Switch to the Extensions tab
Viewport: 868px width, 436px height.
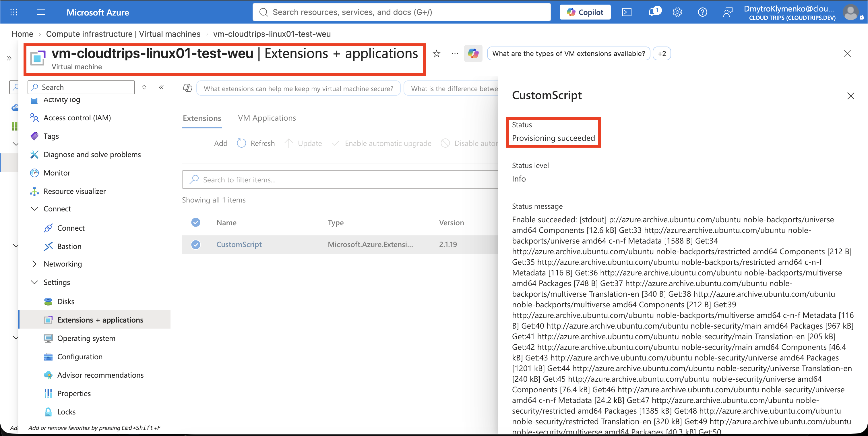pos(202,118)
